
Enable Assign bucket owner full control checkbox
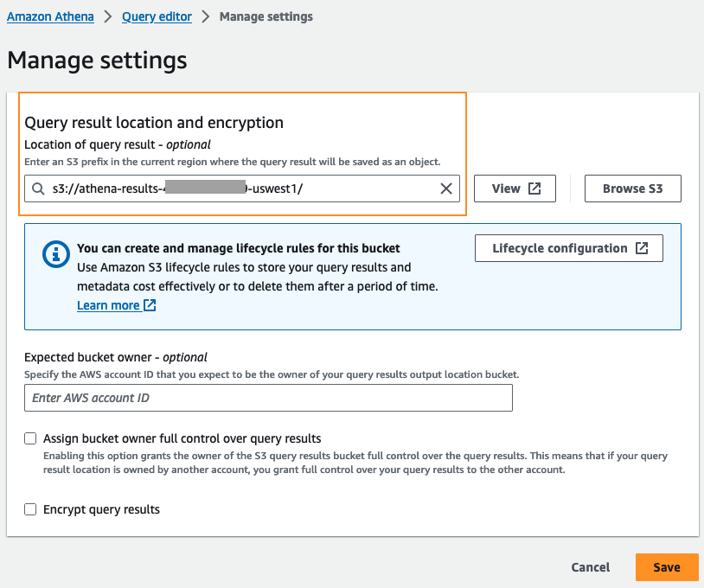coord(30,438)
